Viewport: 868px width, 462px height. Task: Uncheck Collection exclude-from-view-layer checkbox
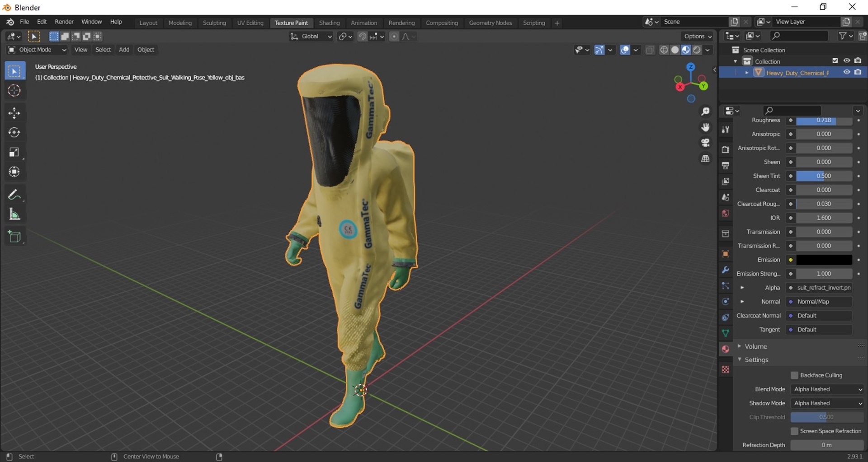coord(835,61)
